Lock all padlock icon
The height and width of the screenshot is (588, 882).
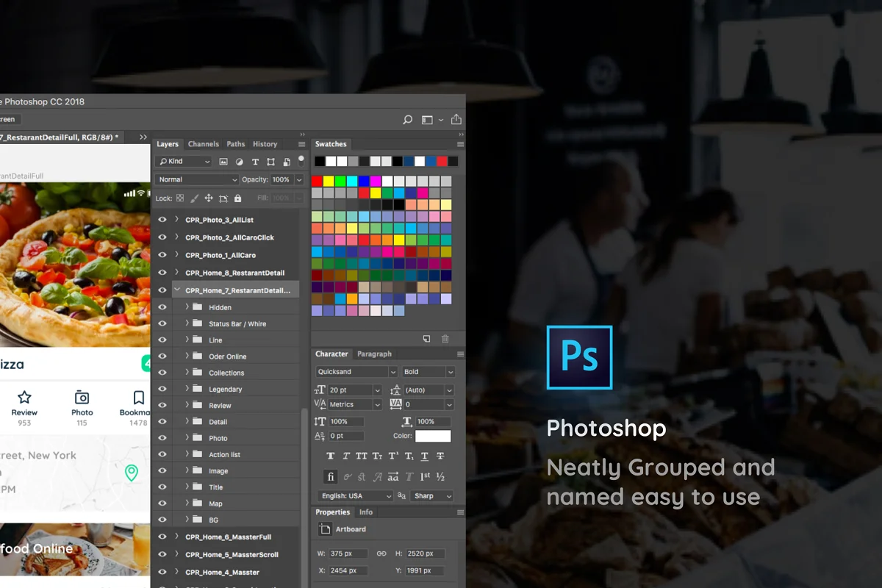click(237, 198)
